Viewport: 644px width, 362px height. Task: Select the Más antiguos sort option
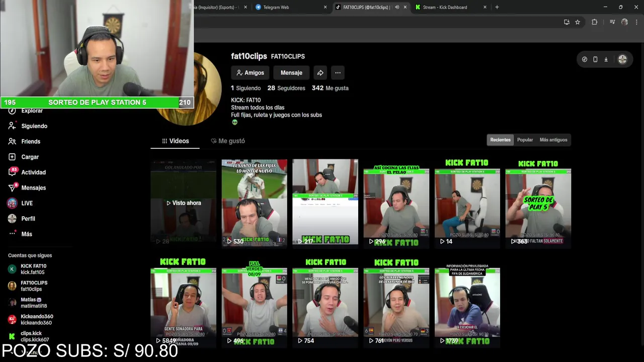tap(553, 140)
